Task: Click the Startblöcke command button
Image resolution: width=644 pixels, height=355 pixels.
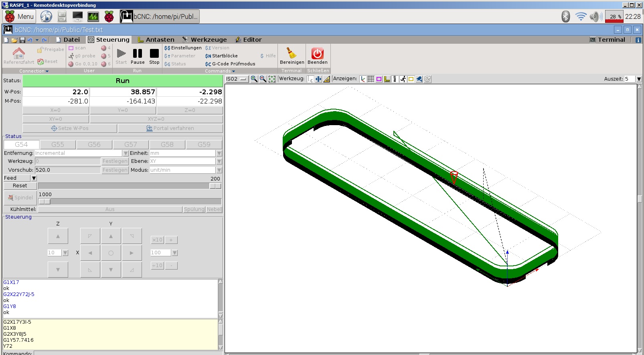Action: [x=221, y=56]
